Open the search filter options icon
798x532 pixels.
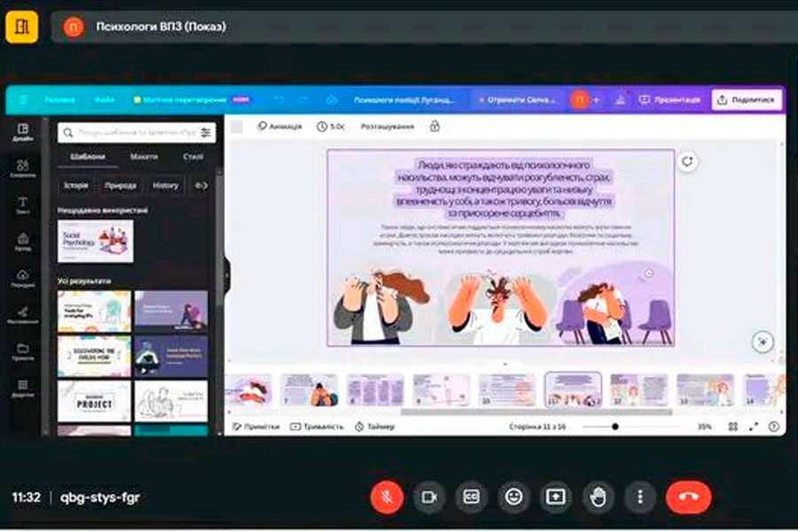click(x=206, y=133)
